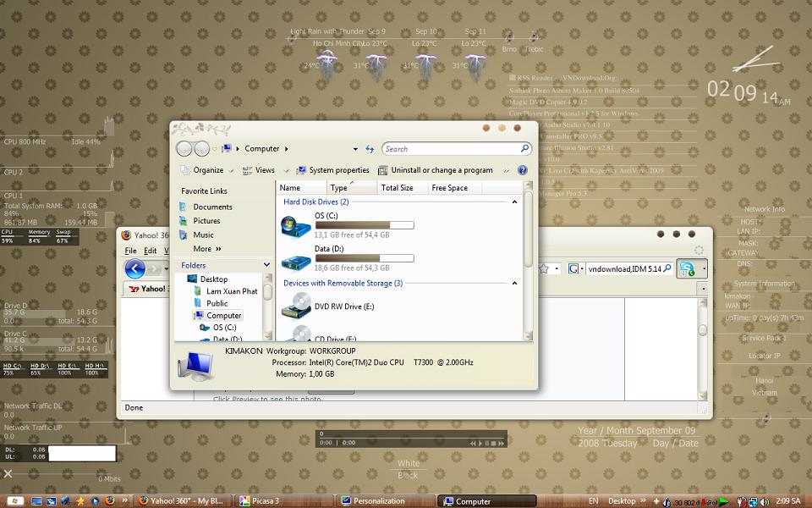Open the blue media player quick launch icon

coord(95,501)
